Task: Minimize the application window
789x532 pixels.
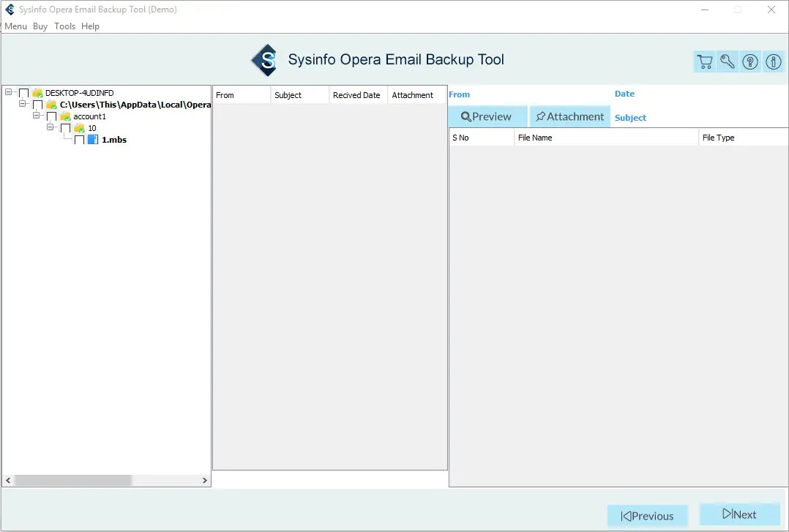Action: pyautogui.click(x=705, y=10)
